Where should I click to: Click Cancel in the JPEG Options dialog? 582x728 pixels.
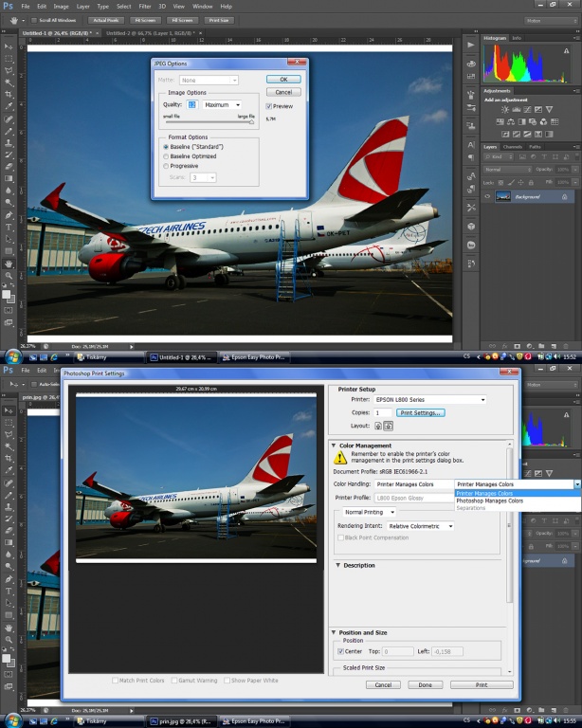point(283,92)
